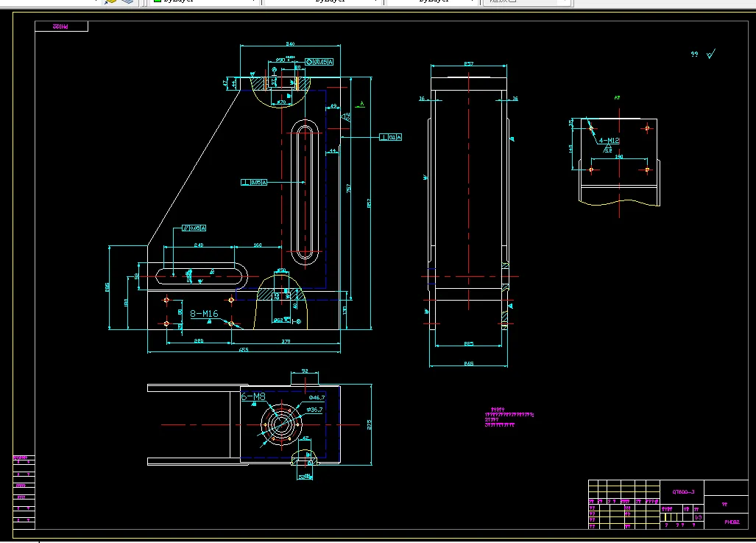Pick the Φ70 bore diameter label

coord(280,102)
